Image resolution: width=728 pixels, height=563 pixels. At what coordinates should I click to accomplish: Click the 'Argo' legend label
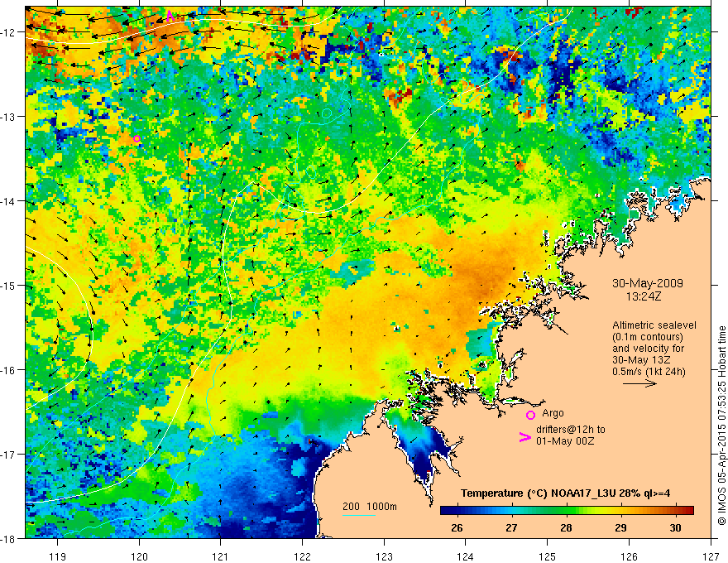click(553, 413)
